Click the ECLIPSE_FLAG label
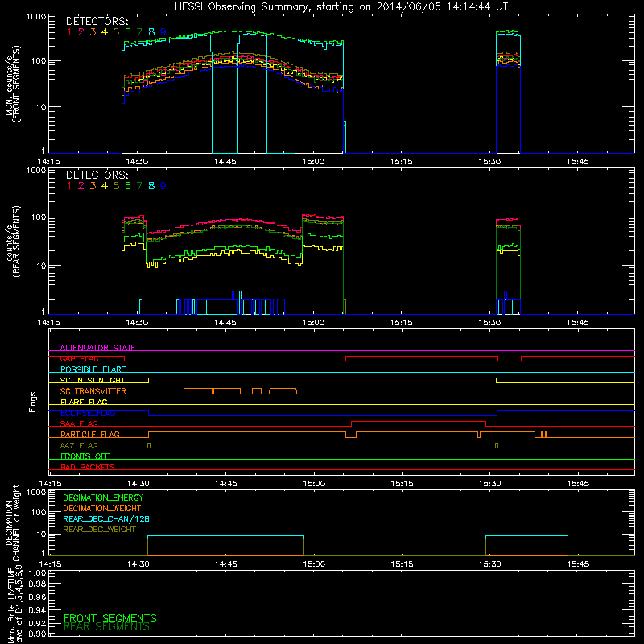The height and width of the screenshot is (644, 644). point(88,413)
